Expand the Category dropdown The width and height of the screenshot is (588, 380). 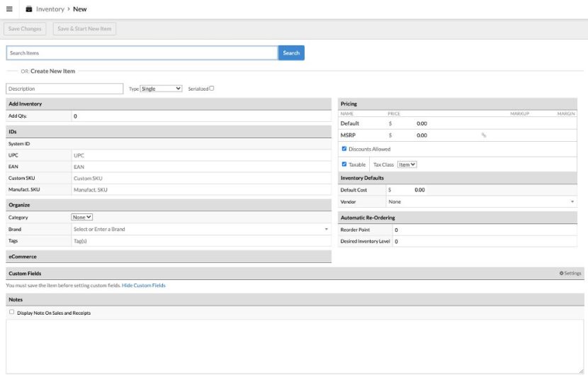click(82, 218)
